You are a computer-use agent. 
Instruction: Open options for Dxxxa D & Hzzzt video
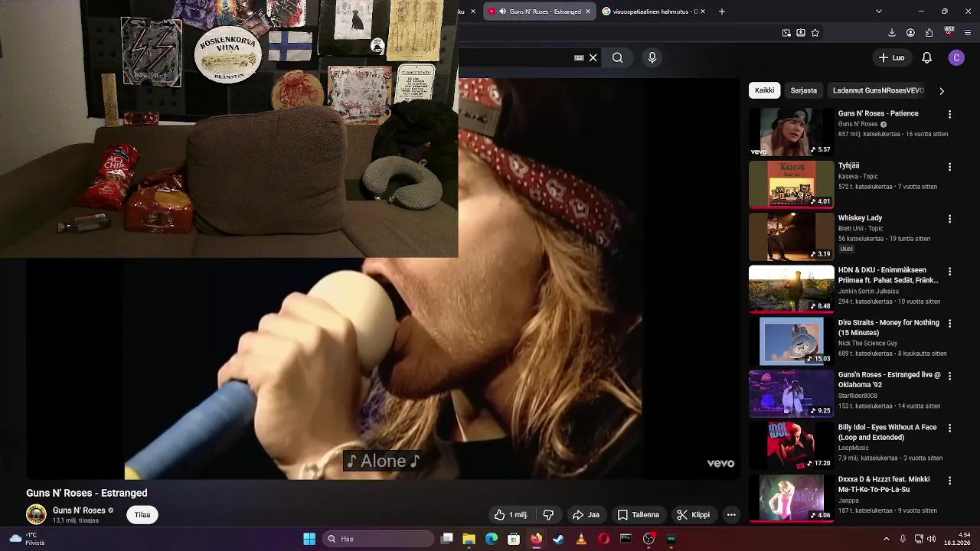[949, 481]
